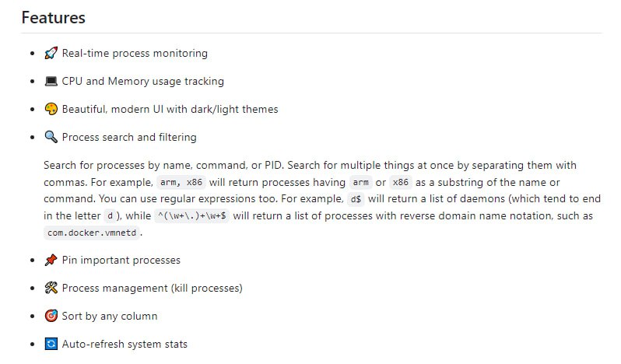The image size is (621, 364).
Task: Click 'CPU and Memory usage tracking' text
Action: tap(142, 82)
